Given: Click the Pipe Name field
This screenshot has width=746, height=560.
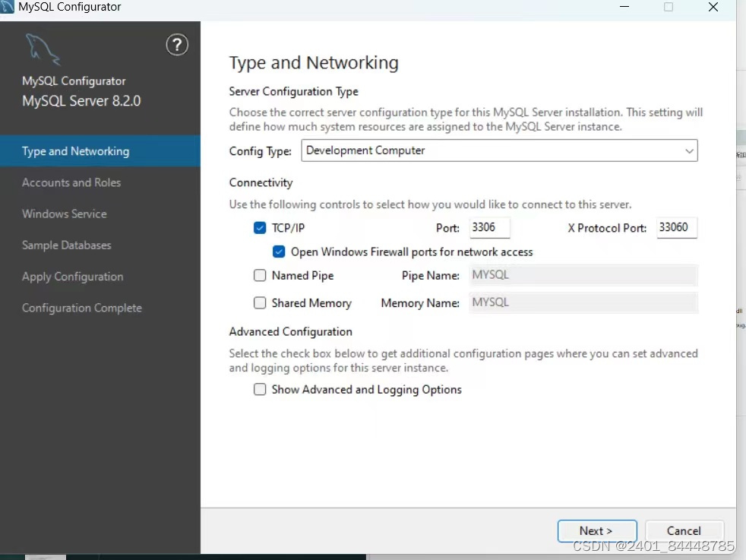Looking at the screenshot, I should click(583, 275).
